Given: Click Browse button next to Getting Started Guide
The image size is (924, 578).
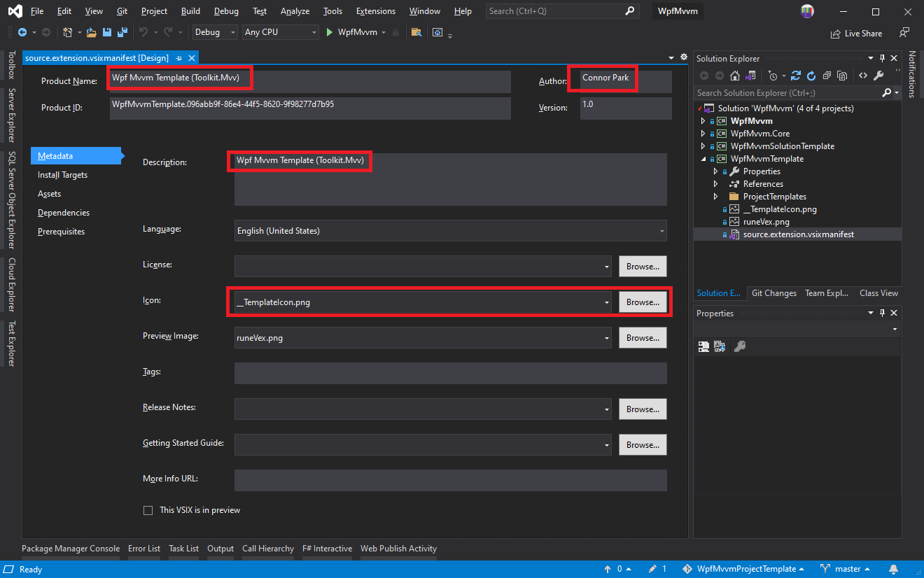Looking at the screenshot, I should tap(643, 445).
